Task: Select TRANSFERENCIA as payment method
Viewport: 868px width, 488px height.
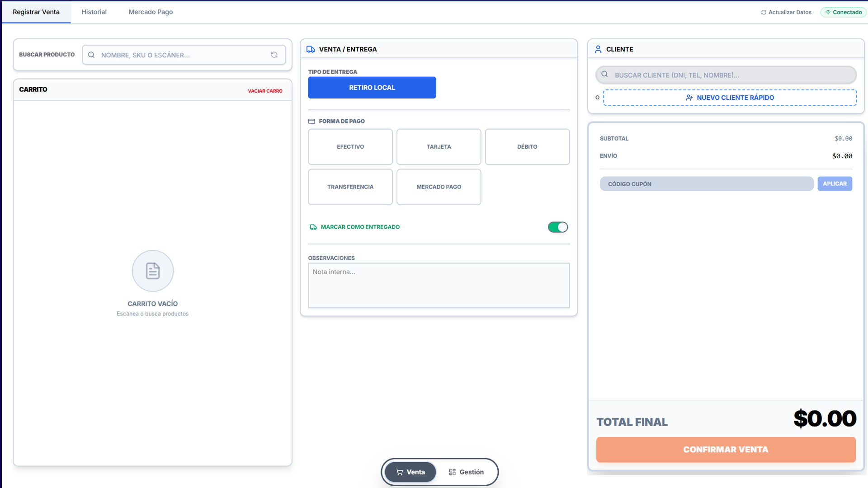Action: (x=350, y=187)
